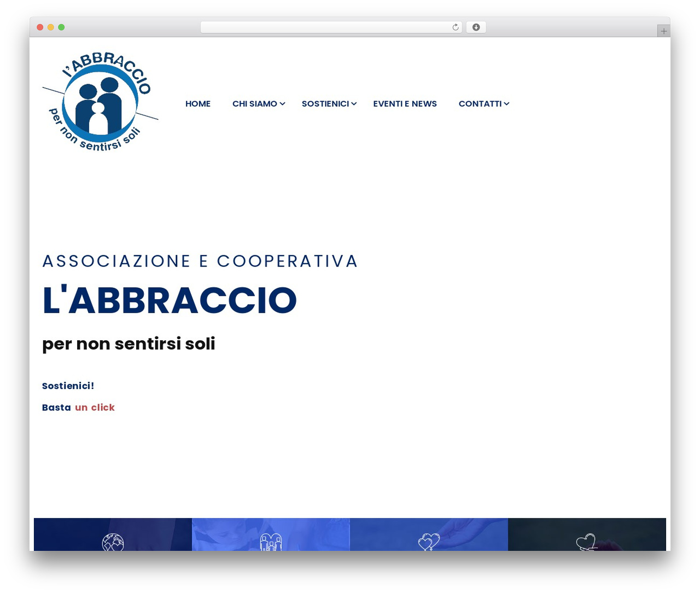Click the family people icon tile
Viewport: 700px width, 593px height.
271,534
